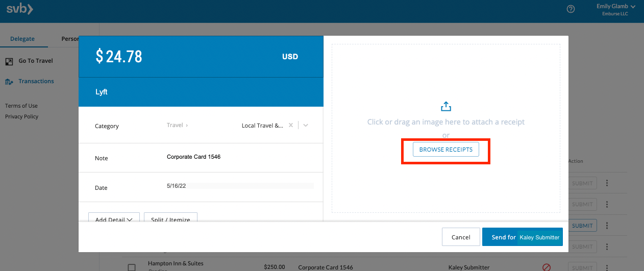The width and height of the screenshot is (644, 271).
Task: Click the $24.78 amount field
Action: click(x=119, y=56)
